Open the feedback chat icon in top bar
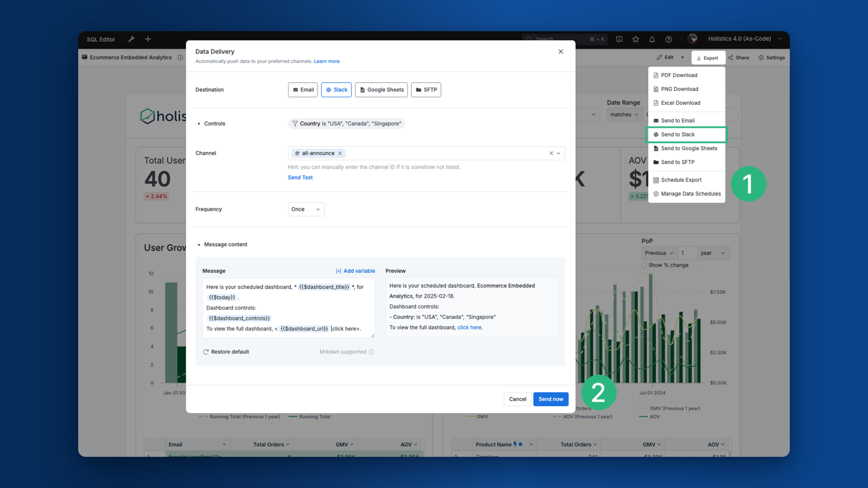Viewport: 868px width, 488px height. click(x=619, y=39)
